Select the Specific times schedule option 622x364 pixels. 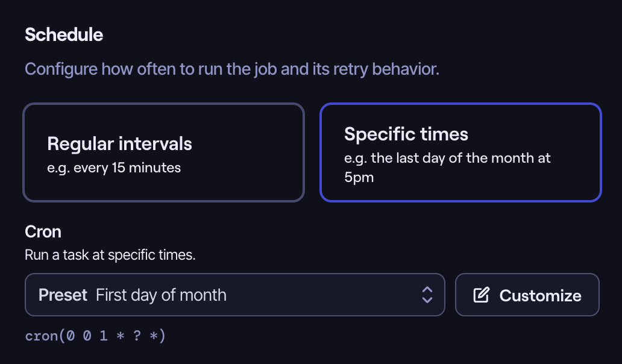[x=460, y=152]
